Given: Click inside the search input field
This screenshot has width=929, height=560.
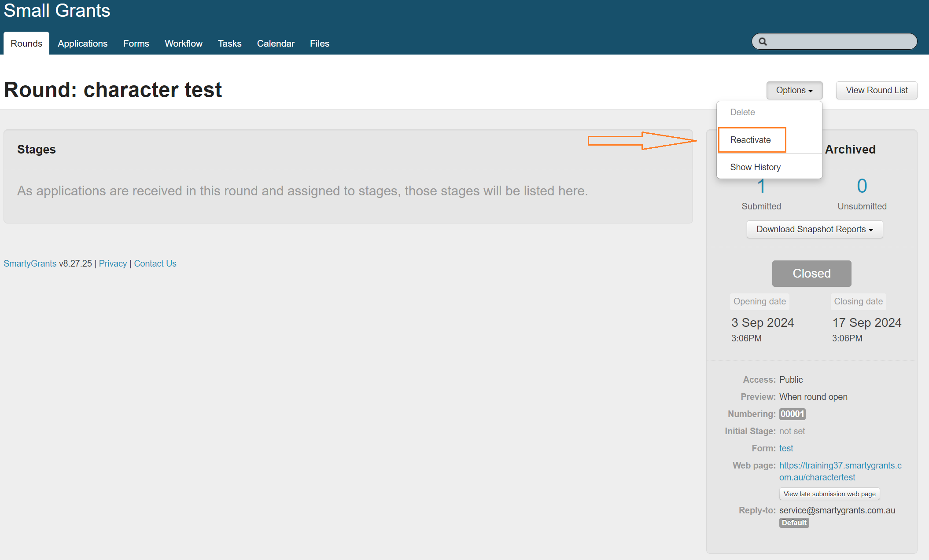Looking at the screenshot, I should click(841, 42).
